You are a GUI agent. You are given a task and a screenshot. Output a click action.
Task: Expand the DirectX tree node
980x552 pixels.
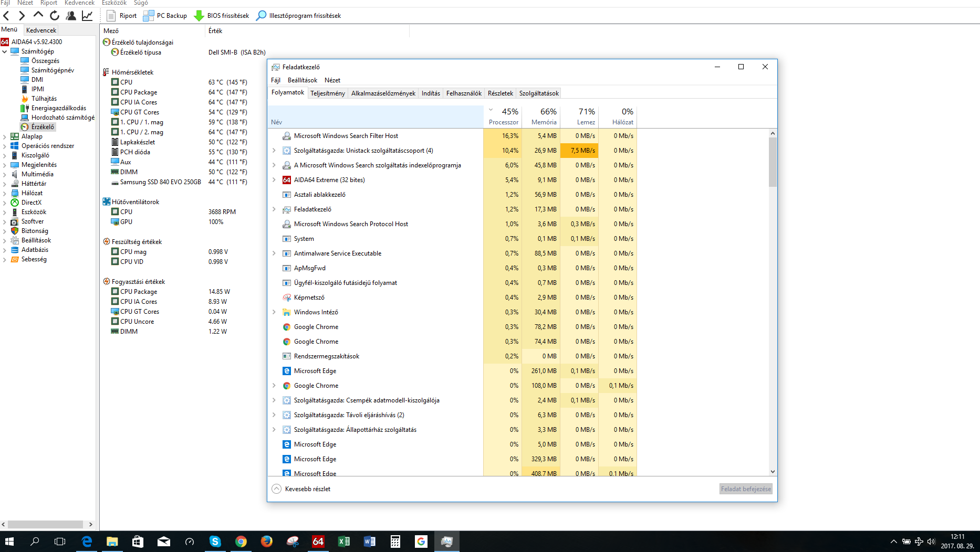click(5, 203)
